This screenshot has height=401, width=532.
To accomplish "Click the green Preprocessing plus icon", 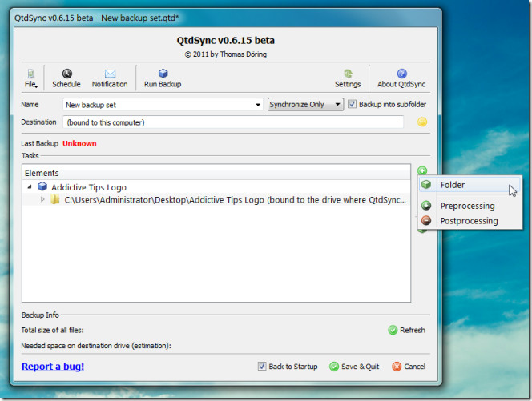I will coord(426,206).
